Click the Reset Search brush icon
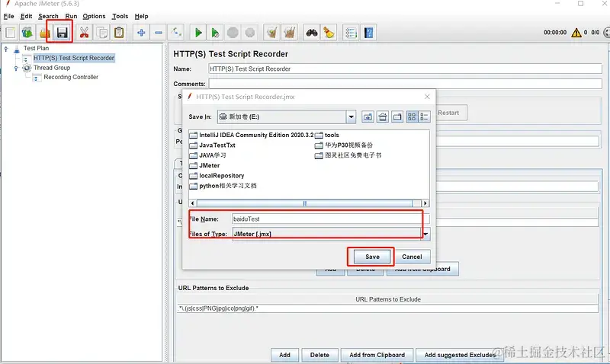Image resolution: width=610 pixels, height=364 pixels. [x=329, y=33]
